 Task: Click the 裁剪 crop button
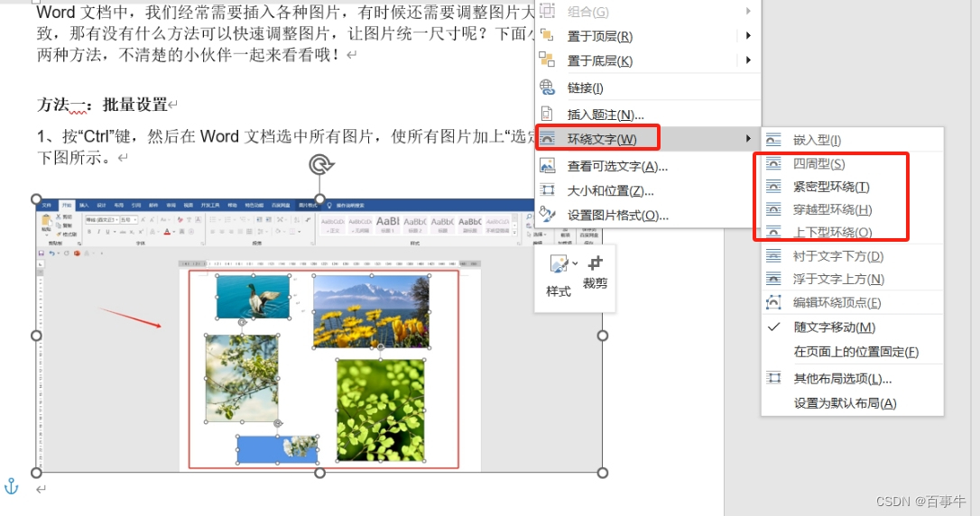tap(595, 272)
